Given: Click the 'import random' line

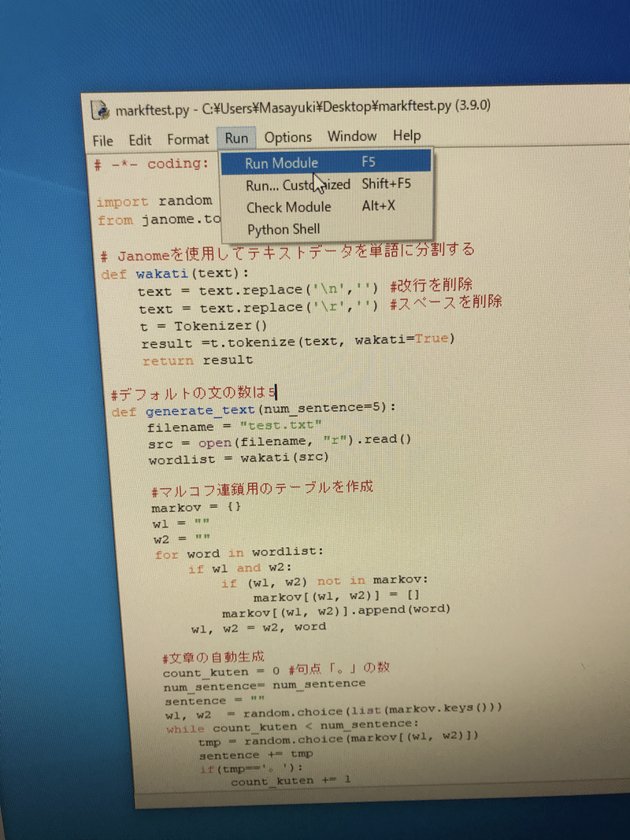Looking at the screenshot, I should click(154, 202).
